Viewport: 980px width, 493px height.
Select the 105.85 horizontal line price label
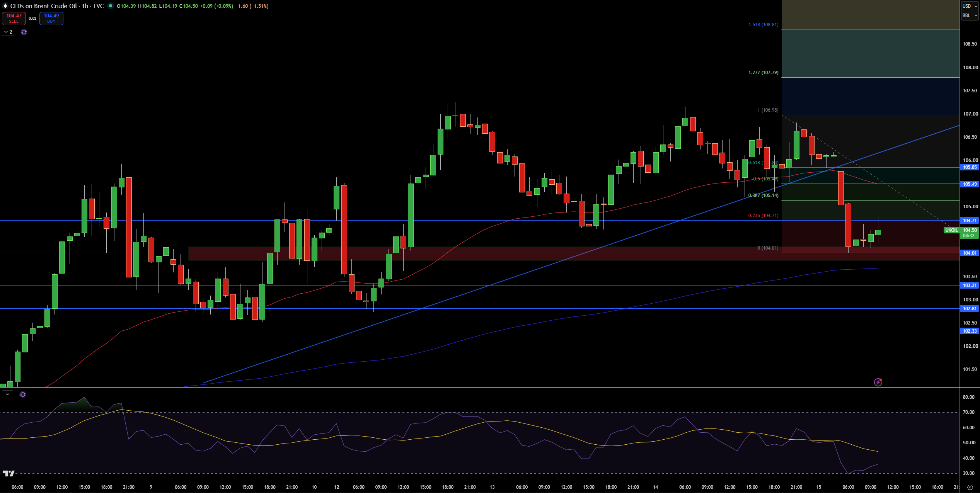point(970,167)
